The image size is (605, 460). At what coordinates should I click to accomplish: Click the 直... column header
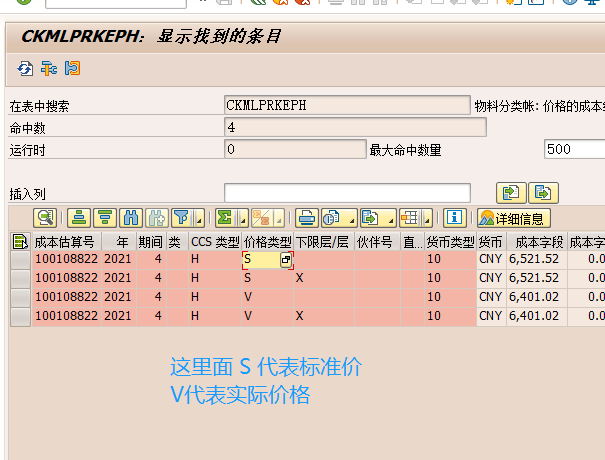pos(412,242)
